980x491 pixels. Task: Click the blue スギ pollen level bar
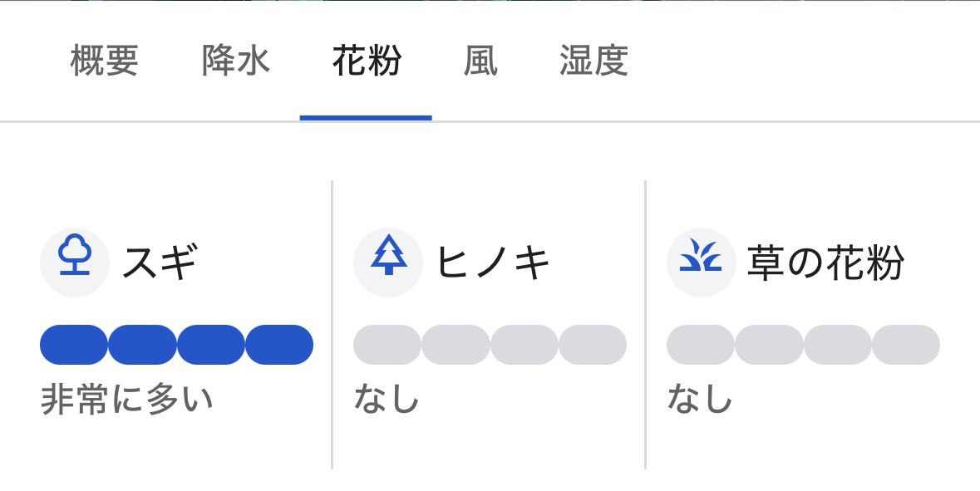(176, 345)
